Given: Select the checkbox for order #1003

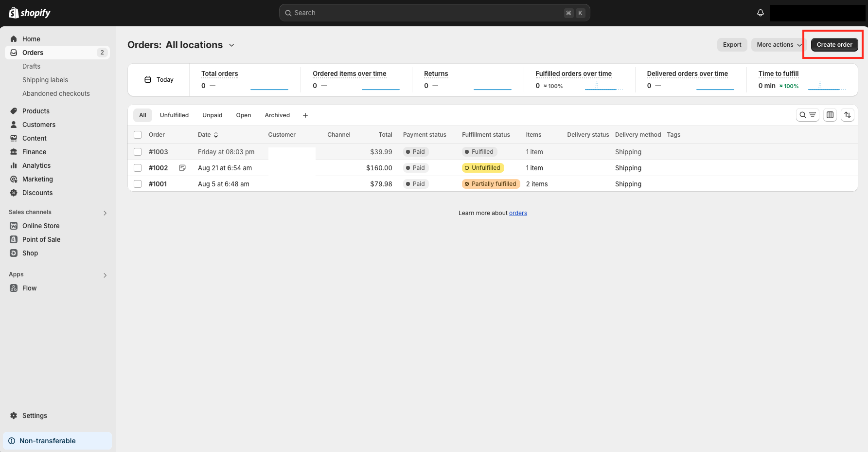Looking at the screenshot, I should click(x=138, y=152).
